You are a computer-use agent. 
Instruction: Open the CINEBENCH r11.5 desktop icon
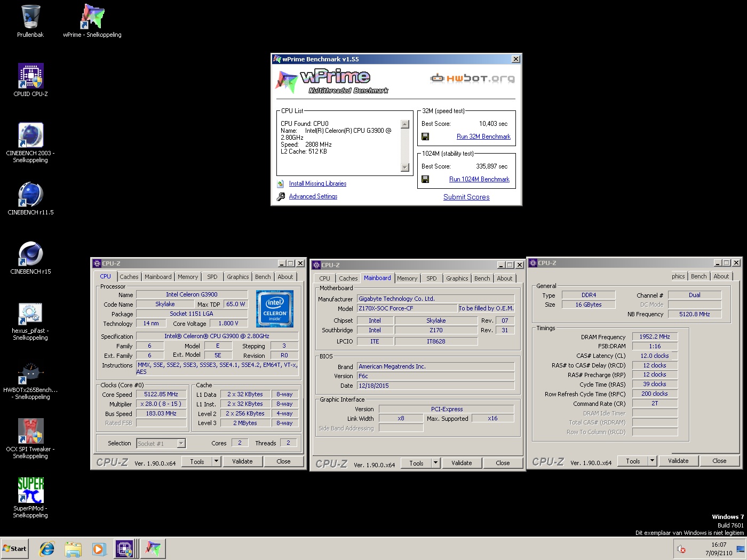30,194
